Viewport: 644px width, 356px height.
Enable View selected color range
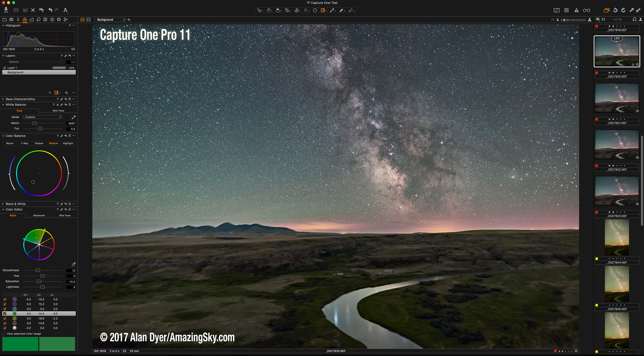coord(4,334)
